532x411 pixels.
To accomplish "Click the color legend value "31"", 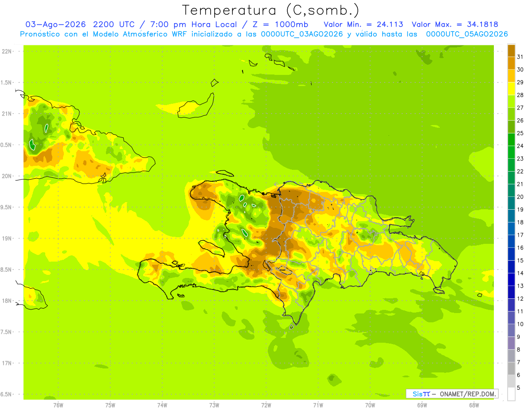I will coord(520,57).
